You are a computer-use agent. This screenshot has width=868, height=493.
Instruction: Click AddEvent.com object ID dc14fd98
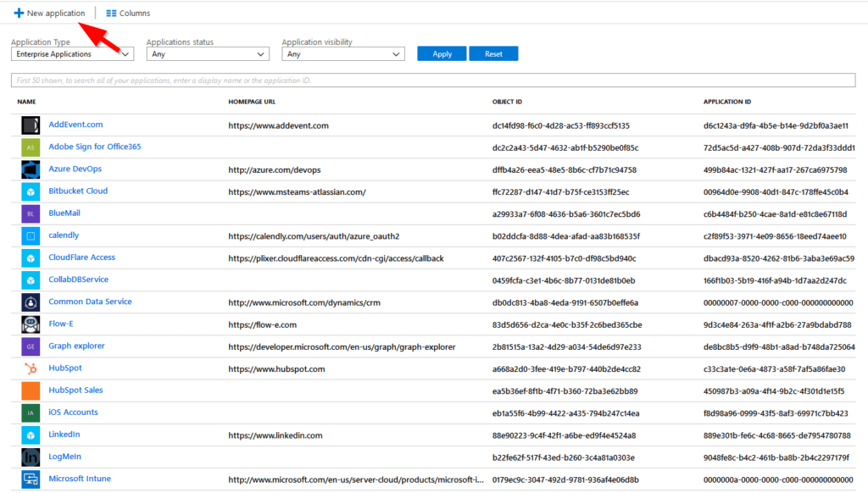(561, 125)
